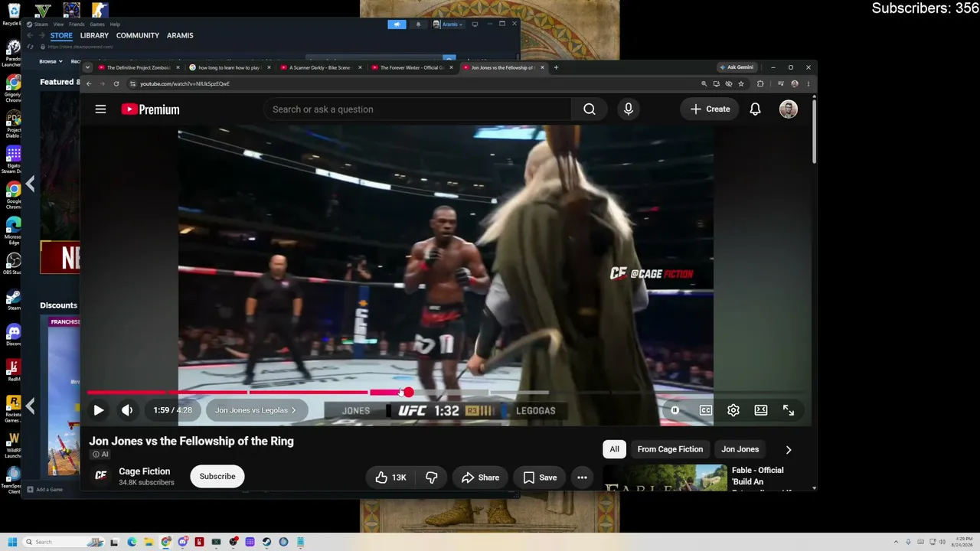Open the Friends menu in Steam
The height and width of the screenshot is (551, 980).
click(x=77, y=24)
